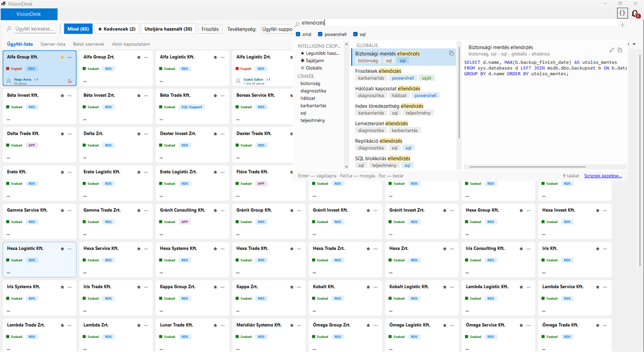Copy the selected Biztonsági mentés result row
The height and width of the screenshot is (352, 644).
(451, 53)
